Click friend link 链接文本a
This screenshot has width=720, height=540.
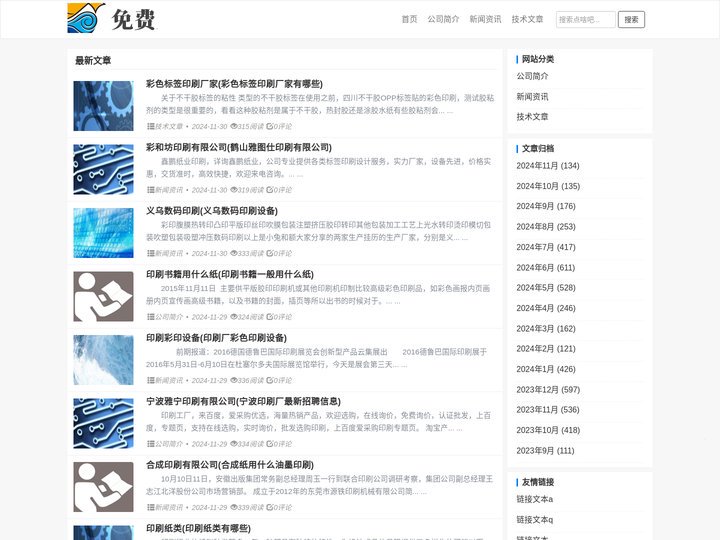tap(534, 499)
